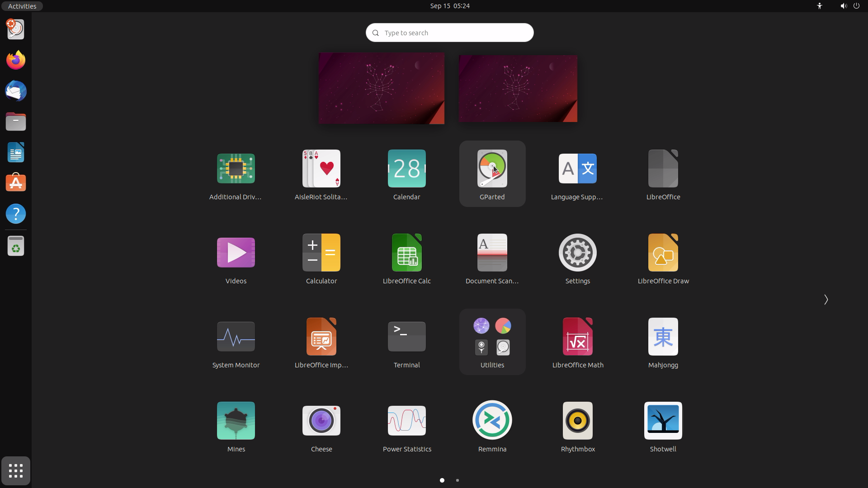Open Ubuntu Software from the dock
This screenshot has height=488, width=868.
[x=16, y=183]
